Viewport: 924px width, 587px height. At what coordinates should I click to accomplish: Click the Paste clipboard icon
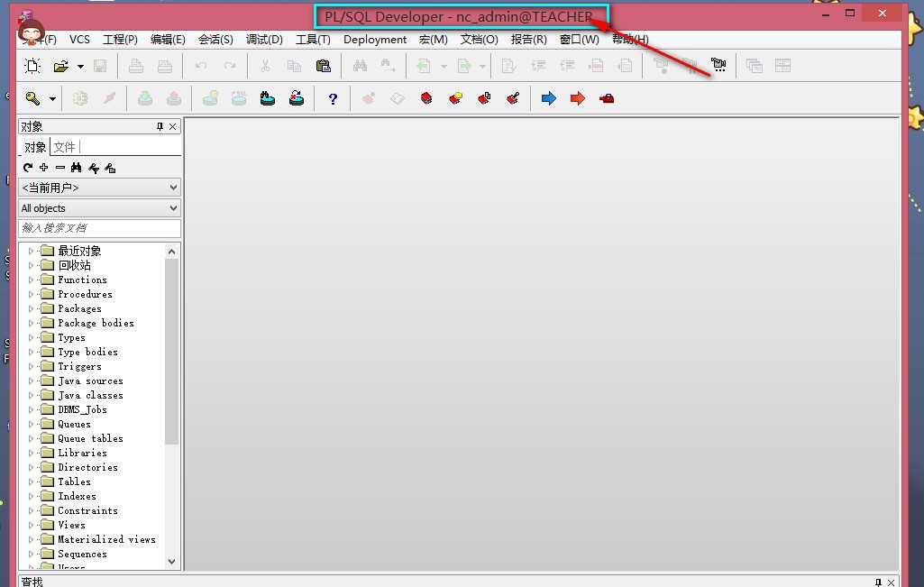(323, 66)
